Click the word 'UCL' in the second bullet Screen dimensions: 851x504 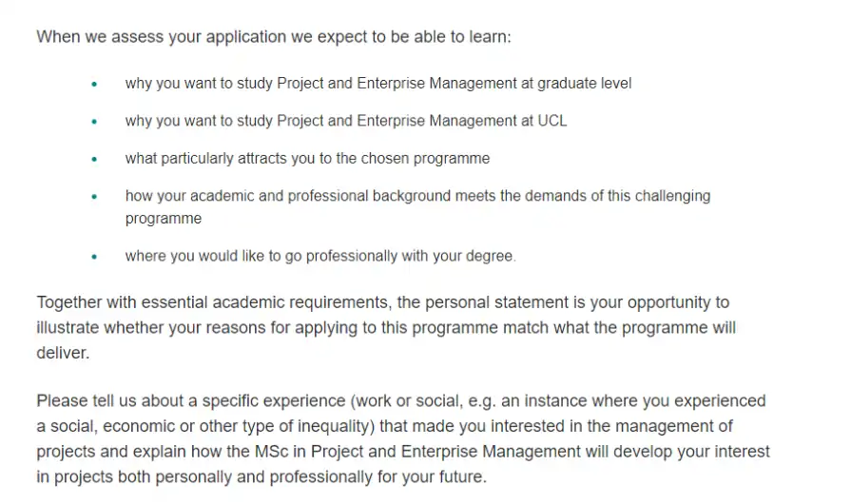pyautogui.click(x=551, y=121)
